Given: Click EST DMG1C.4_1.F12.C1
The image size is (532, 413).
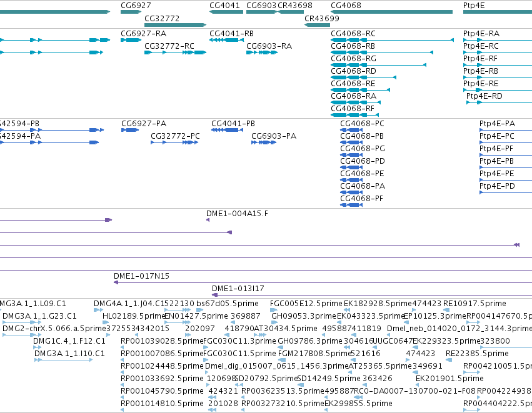Looking at the screenshot, I should (38, 347).
